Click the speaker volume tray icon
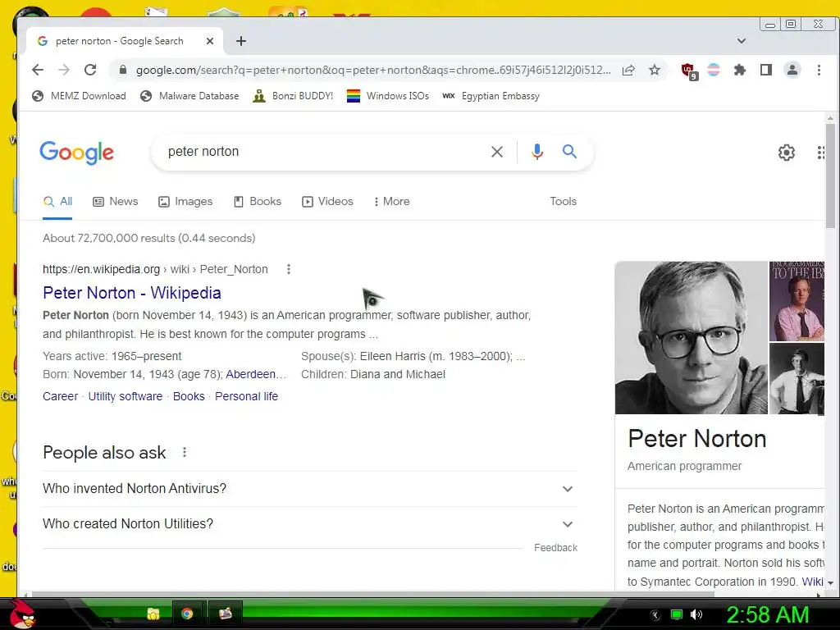Screen dimensions: 840x630 coord(696,614)
